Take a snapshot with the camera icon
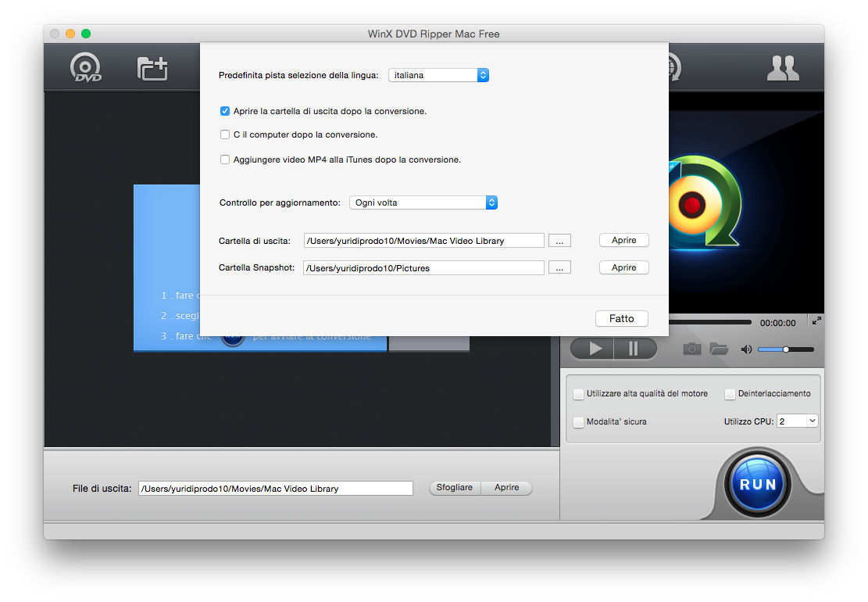The width and height of the screenshot is (868, 602). (x=691, y=349)
